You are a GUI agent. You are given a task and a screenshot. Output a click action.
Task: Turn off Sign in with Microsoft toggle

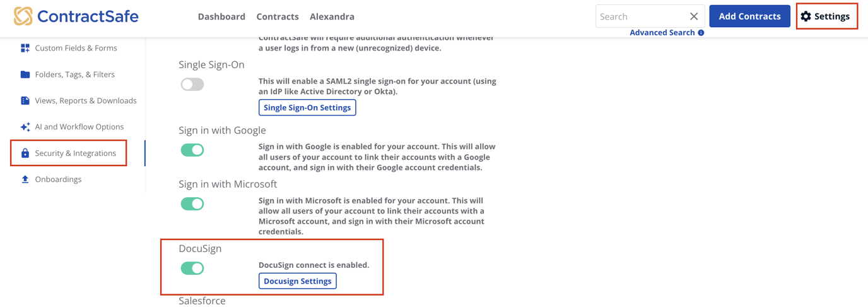(192, 204)
